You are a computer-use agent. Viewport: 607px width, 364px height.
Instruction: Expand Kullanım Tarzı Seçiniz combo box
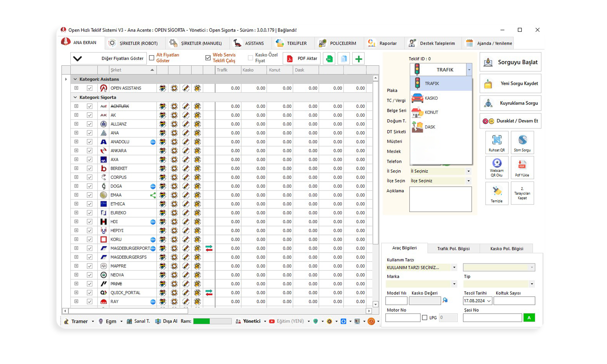pos(454,268)
